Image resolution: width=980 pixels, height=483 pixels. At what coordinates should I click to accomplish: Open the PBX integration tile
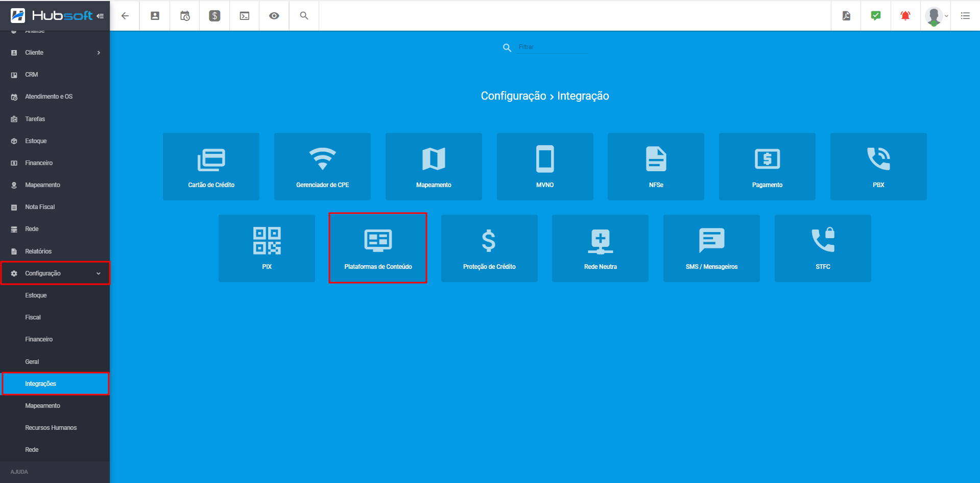click(878, 167)
